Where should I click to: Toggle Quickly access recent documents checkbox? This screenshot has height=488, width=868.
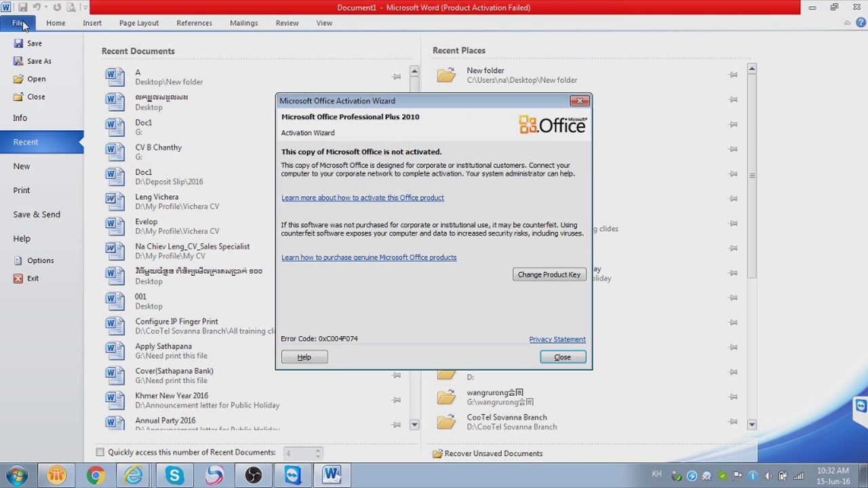point(100,452)
